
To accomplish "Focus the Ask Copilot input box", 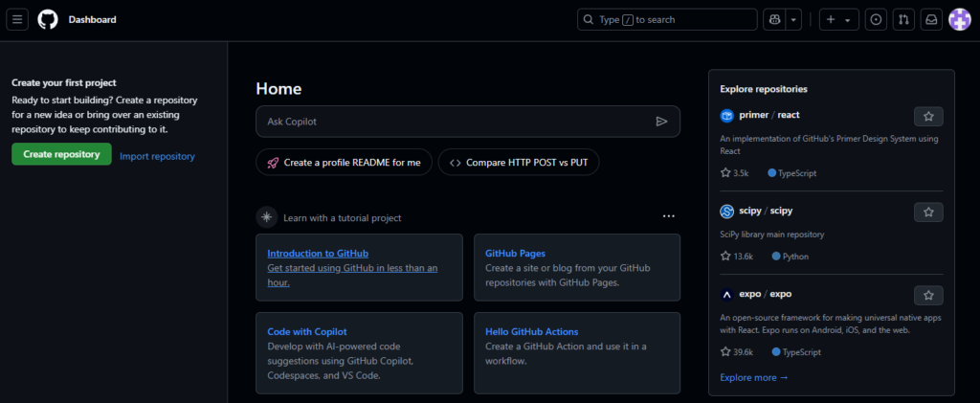I will pos(467,122).
